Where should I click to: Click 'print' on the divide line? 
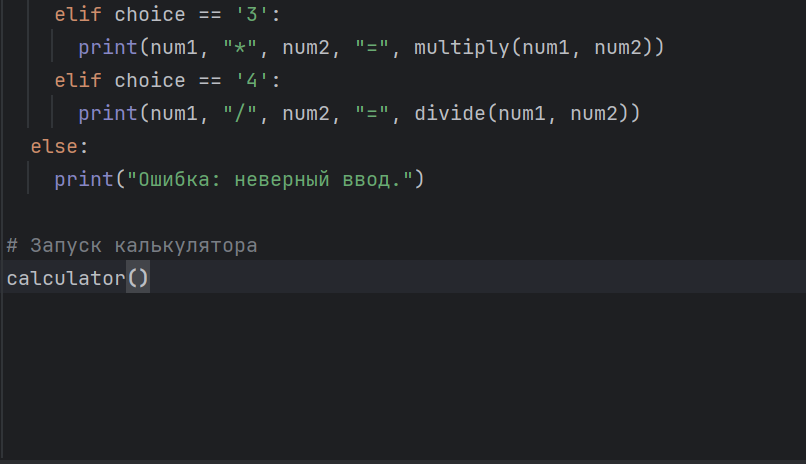(x=108, y=114)
